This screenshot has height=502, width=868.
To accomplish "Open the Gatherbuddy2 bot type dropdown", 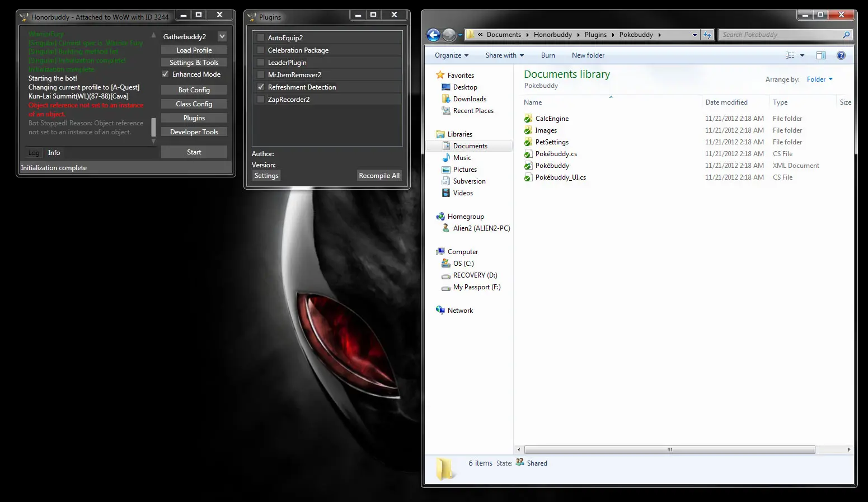I will tap(222, 37).
